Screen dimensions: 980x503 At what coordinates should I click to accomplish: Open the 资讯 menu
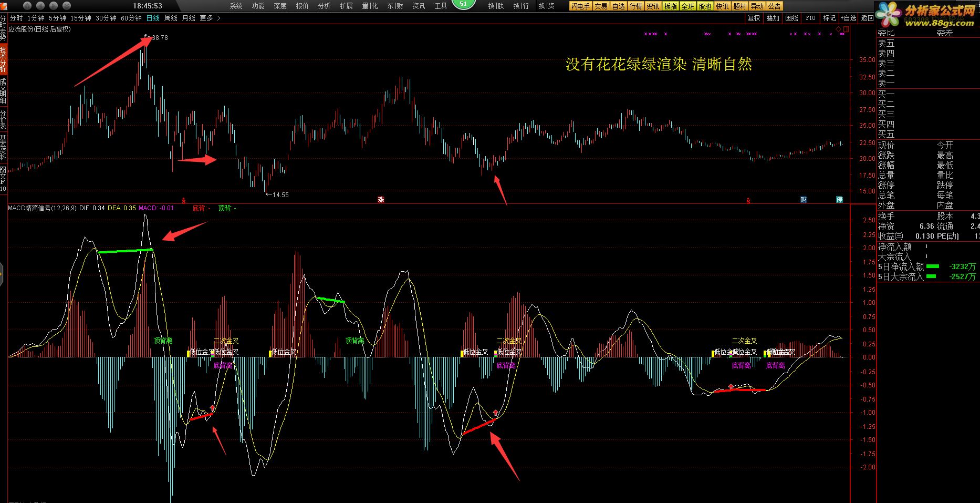tap(419, 6)
